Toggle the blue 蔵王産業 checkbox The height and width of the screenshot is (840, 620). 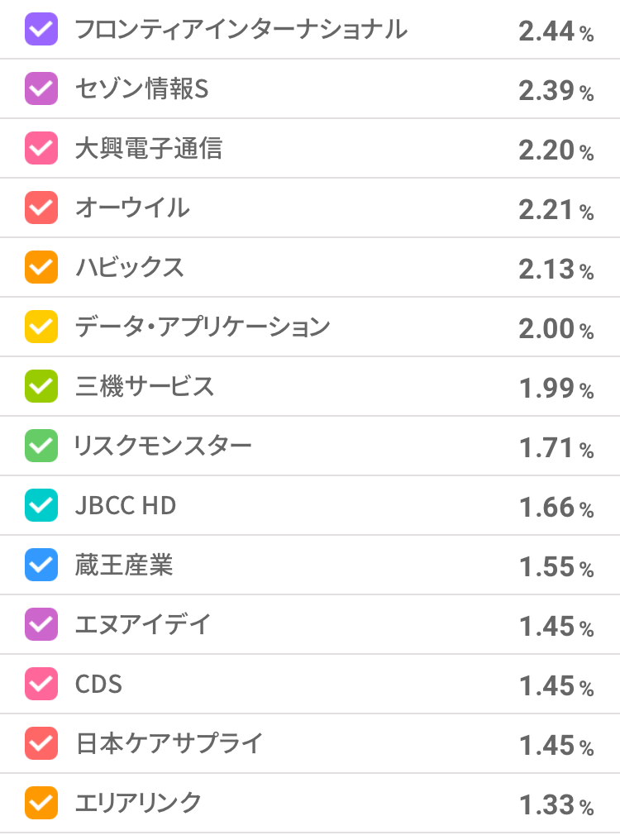tap(41, 566)
